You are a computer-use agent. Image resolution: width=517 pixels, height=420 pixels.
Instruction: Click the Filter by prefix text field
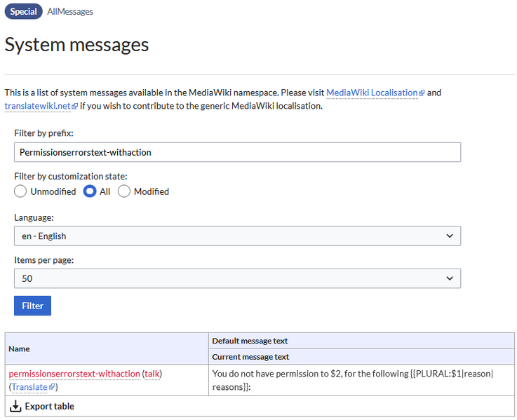tap(237, 152)
